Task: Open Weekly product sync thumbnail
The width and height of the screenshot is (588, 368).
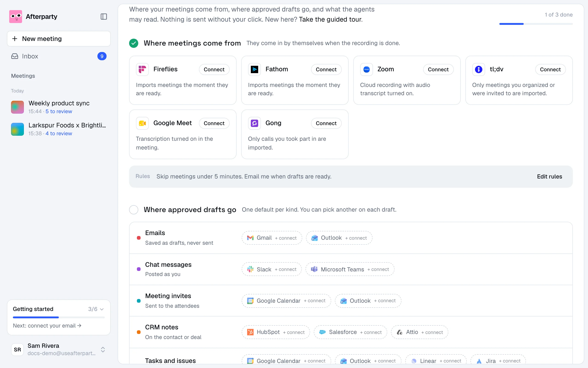Action: pyautogui.click(x=17, y=107)
